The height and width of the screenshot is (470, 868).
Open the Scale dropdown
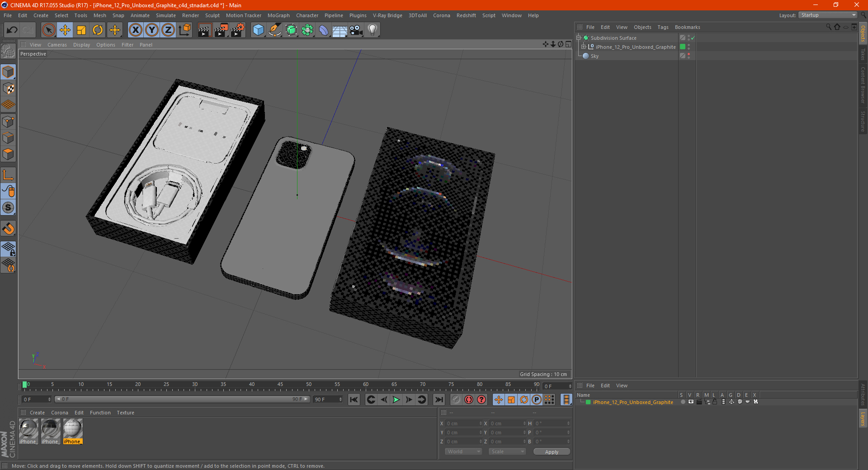pyautogui.click(x=507, y=451)
